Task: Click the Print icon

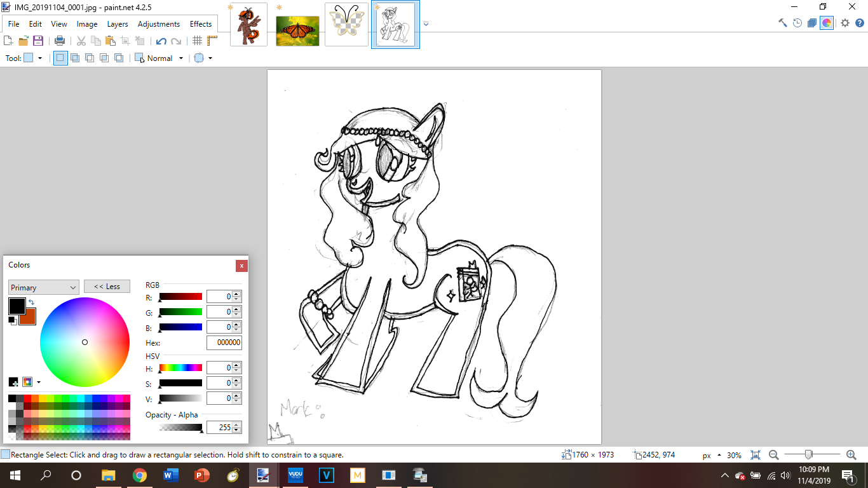Action: coord(60,41)
